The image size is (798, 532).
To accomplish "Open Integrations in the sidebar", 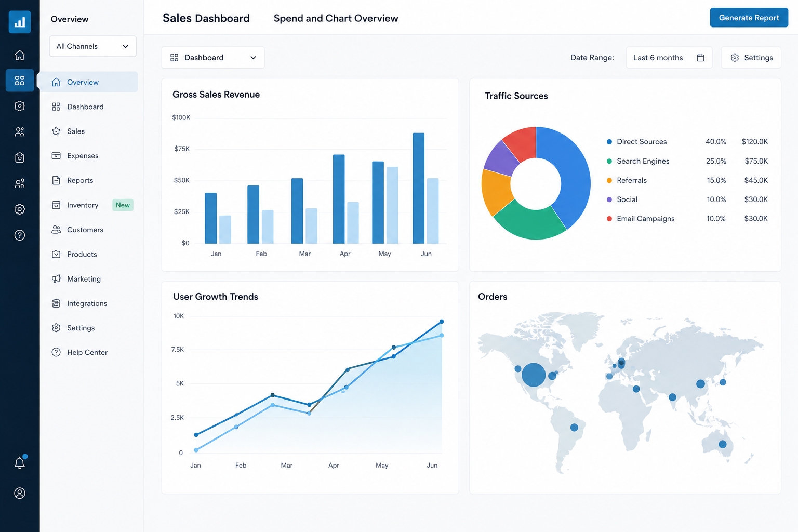I will (88, 303).
